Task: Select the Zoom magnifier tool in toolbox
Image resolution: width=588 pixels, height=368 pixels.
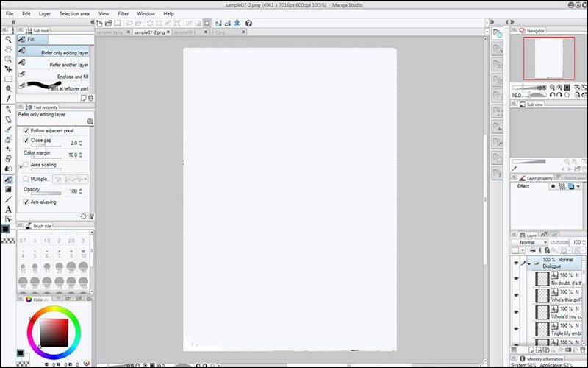Action: (8, 40)
